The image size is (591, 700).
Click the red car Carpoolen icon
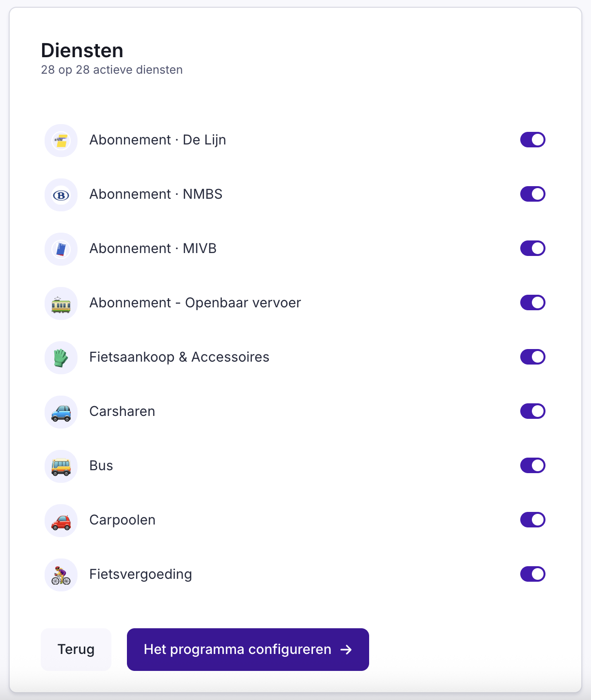(61, 521)
